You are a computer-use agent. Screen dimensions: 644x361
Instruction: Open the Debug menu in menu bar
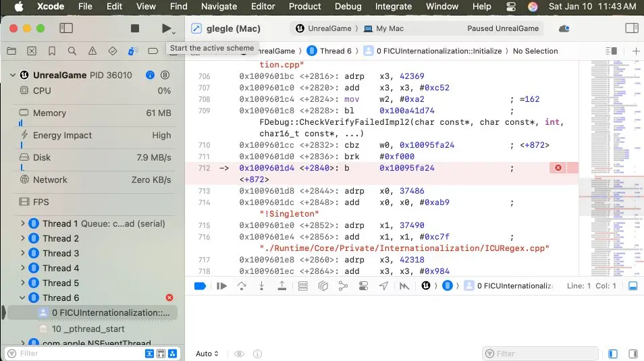click(348, 7)
